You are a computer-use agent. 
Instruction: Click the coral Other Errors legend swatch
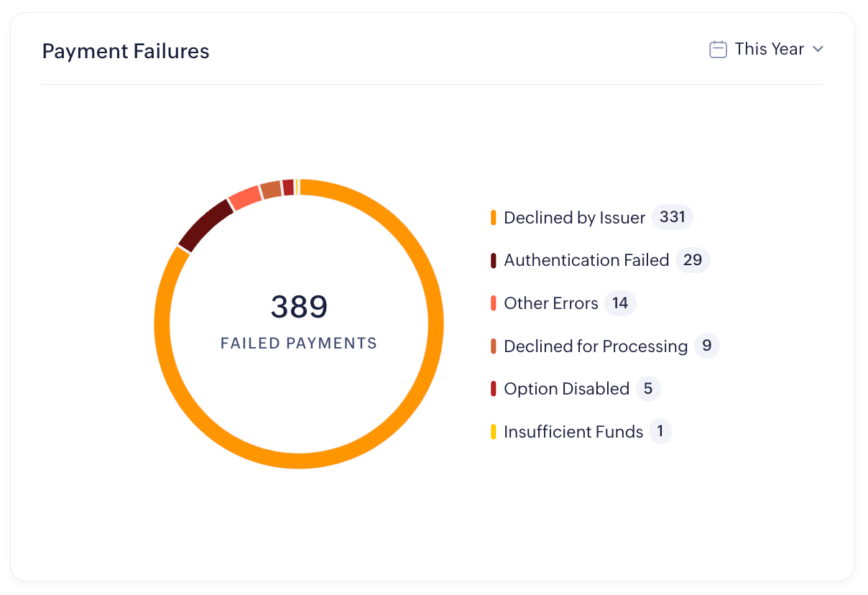point(494,303)
